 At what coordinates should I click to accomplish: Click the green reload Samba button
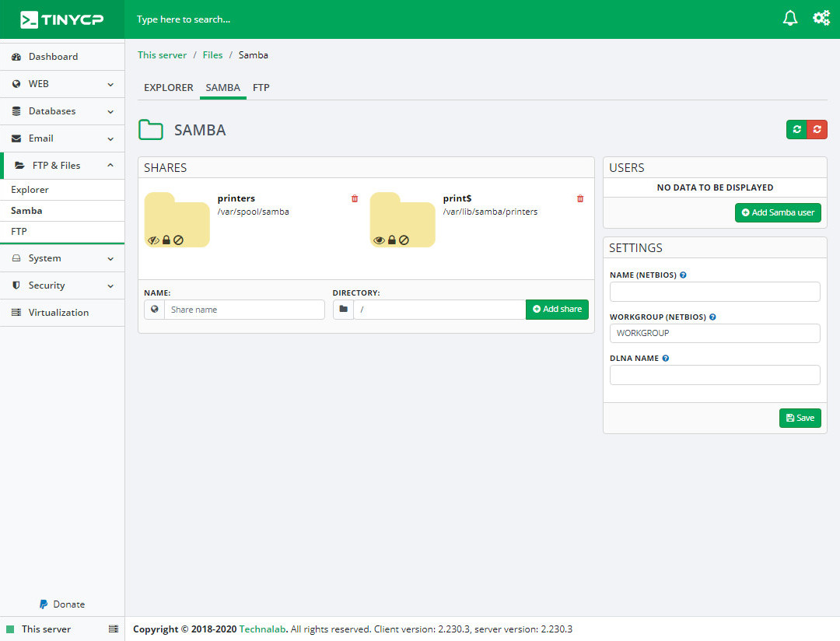(796, 129)
